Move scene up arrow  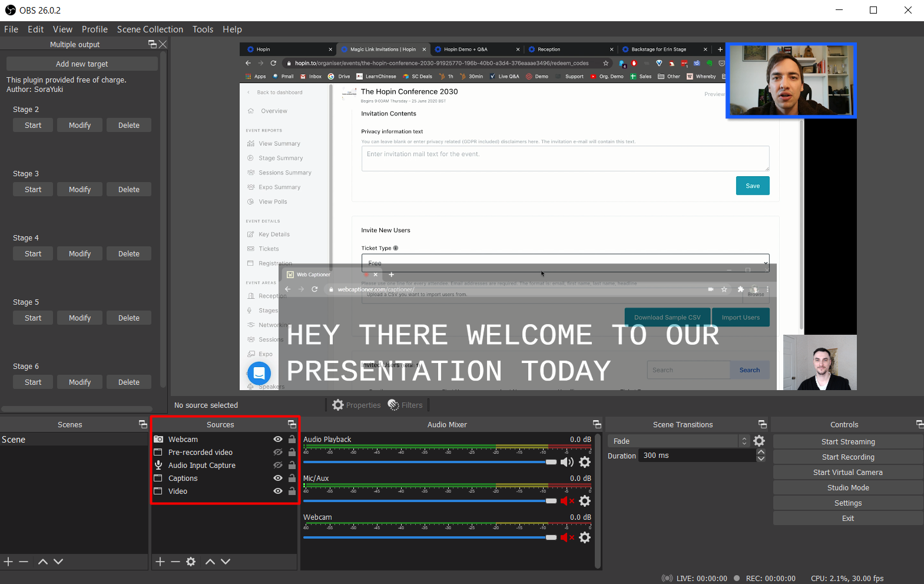pos(43,562)
